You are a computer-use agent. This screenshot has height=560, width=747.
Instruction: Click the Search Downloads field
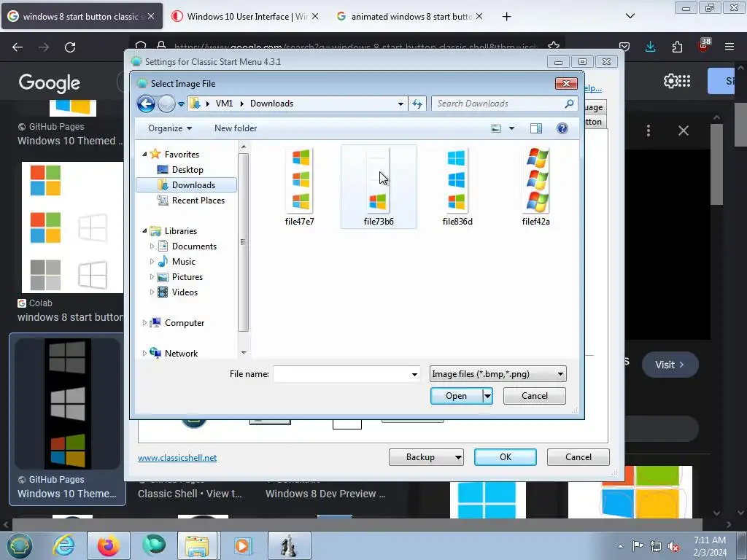coord(504,104)
